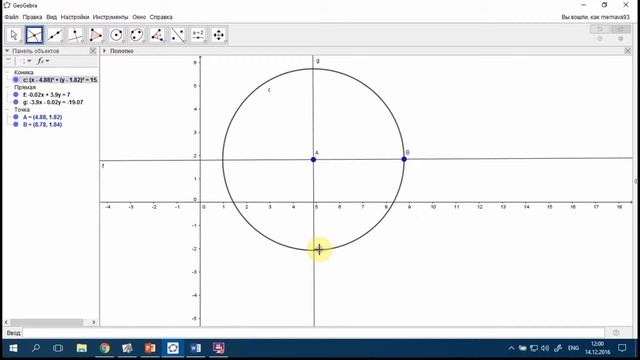Image resolution: width=640 pixels, height=360 pixels.
Task: Click the scrollbar left arrow in Algebra panel
Action: (6, 322)
